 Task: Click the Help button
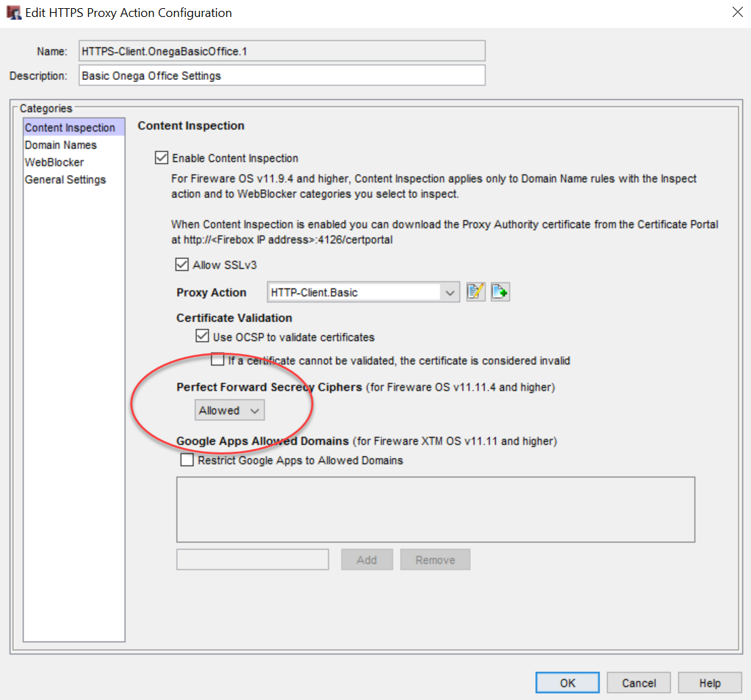tap(710, 683)
